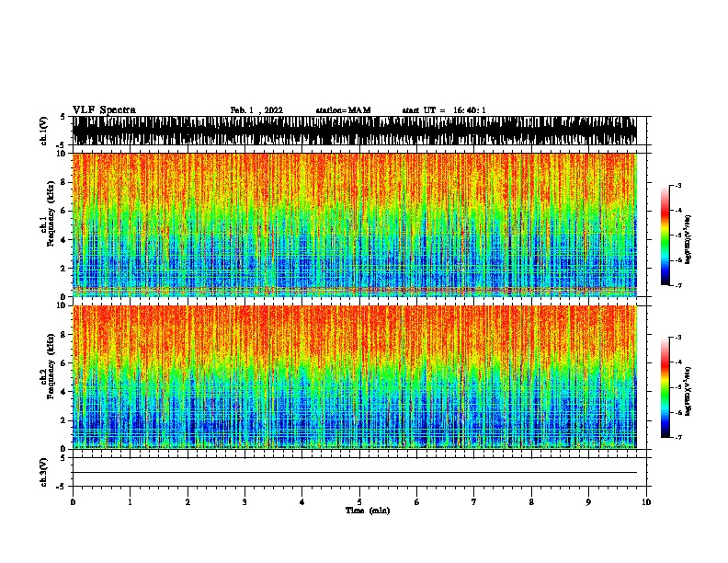Click time axis tick label "0"
Image resolution: width=728 pixels, height=563 pixels.
tap(73, 501)
